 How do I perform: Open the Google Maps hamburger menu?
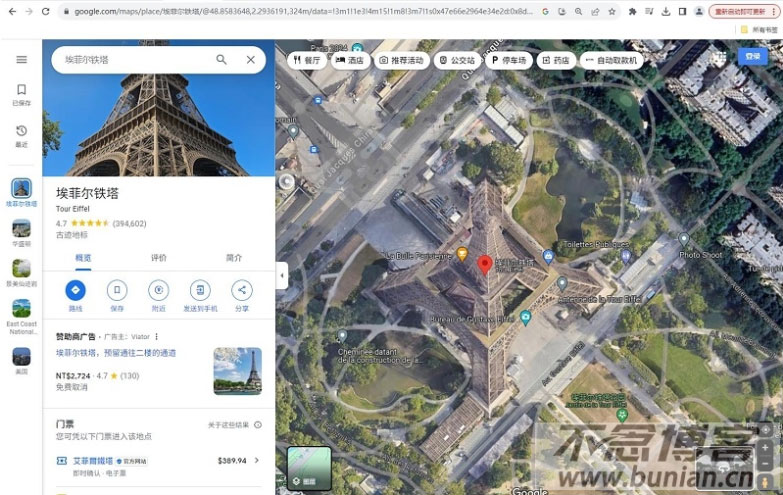(21, 59)
